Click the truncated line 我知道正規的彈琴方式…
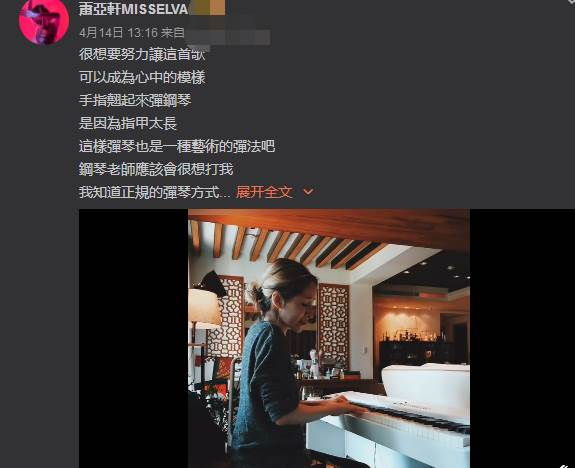The image size is (575, 468). pos(154,192)
